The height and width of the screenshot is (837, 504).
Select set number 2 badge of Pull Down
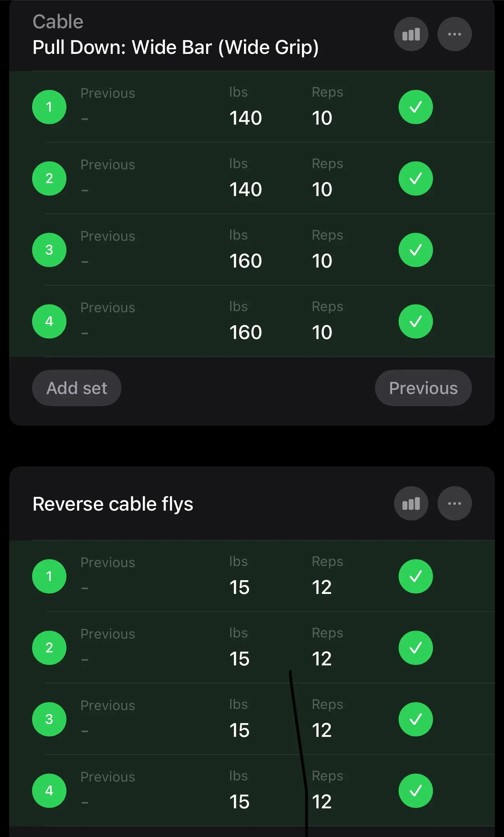49,178
